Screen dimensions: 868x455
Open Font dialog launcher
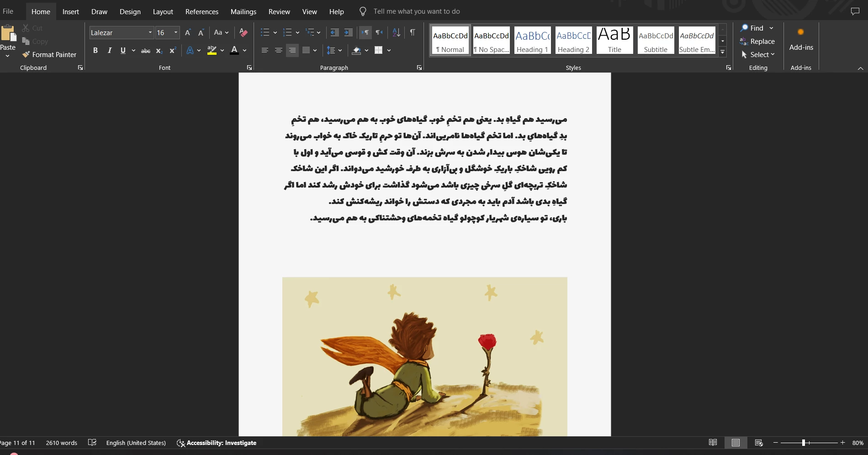click(249, 68)
